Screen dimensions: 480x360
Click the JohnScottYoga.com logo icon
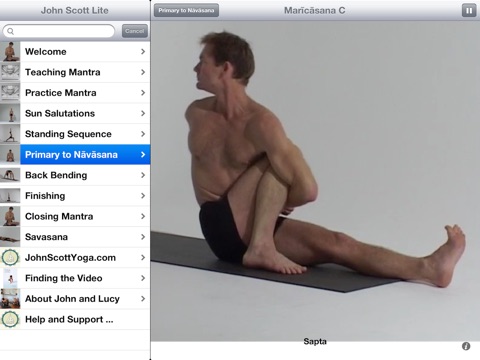tap(10, 258)
